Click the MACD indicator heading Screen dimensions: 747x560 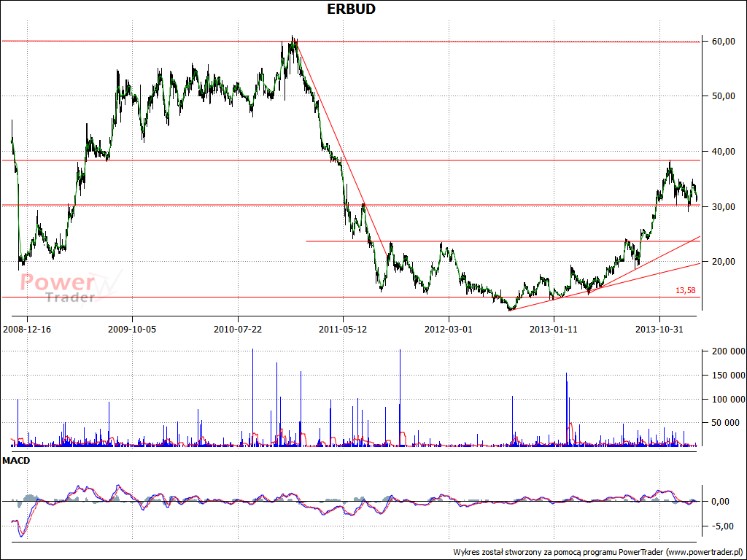coord(16,461)
